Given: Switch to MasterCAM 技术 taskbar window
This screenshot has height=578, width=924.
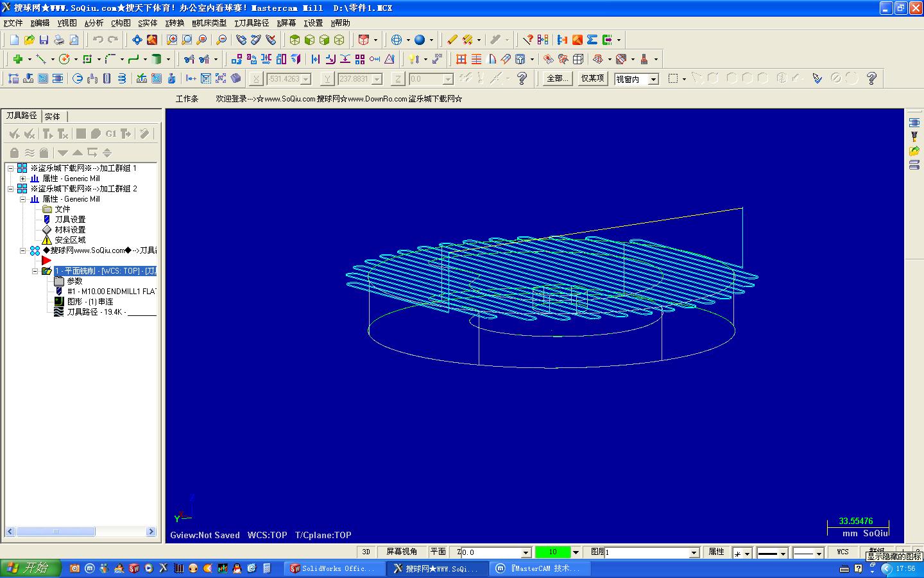Looking at the screenshot, I should click(541, 568).
